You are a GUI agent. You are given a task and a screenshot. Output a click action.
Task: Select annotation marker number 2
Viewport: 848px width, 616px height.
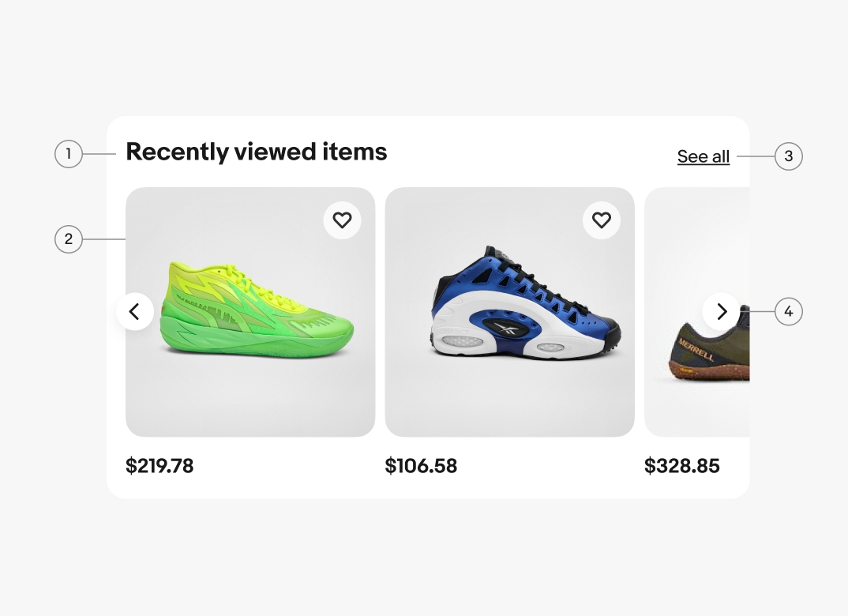tap(69, 239)
